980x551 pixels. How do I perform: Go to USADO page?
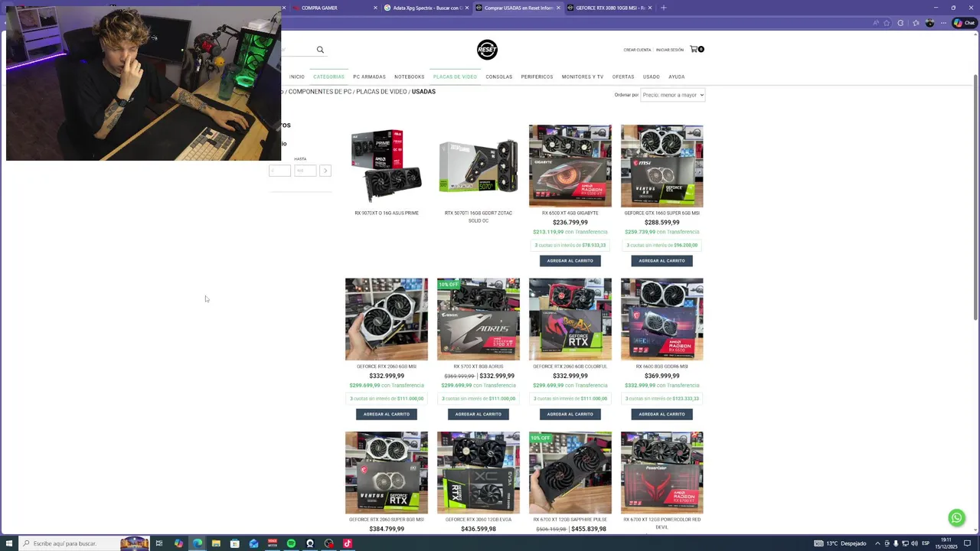[651, 77]
